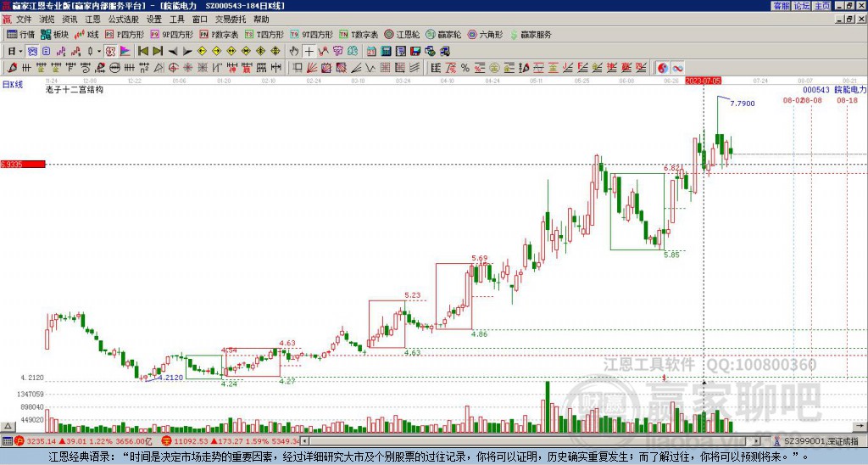Switch to K线 candlestick chart
868x465 pixels.
86,34
